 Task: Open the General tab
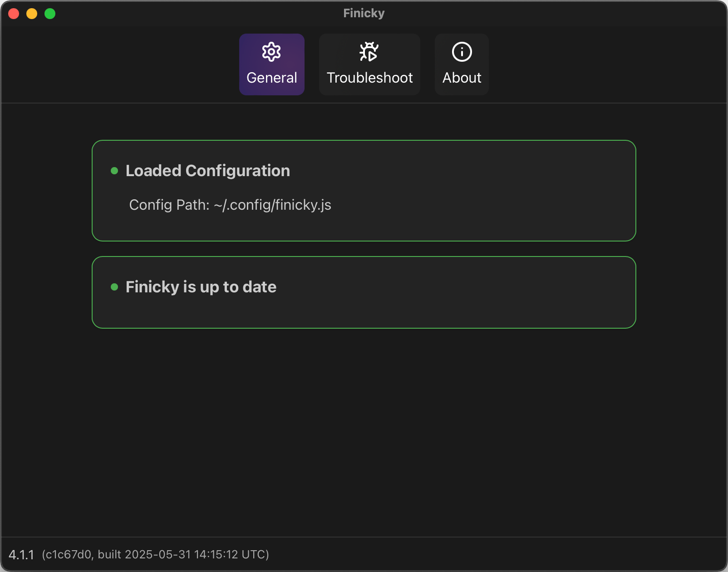point(272,64)
